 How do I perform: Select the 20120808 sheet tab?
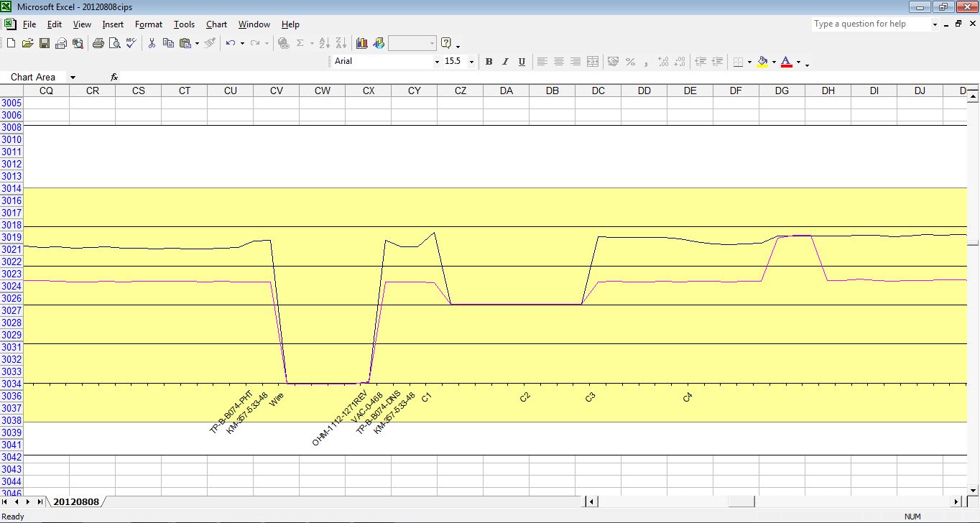pyautogui.click(x=76, y=501)
